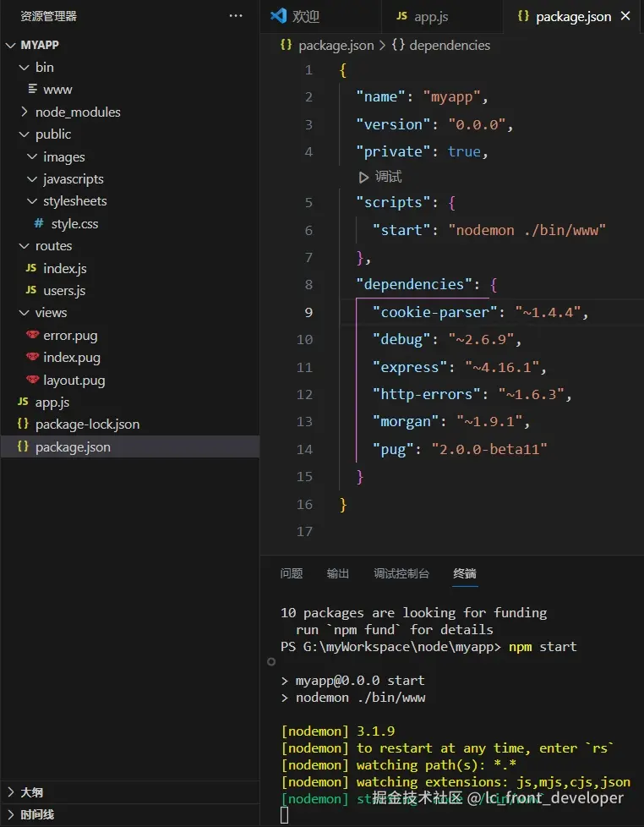Open the explorer panel more actions ellipsis
Screen dimensions: 644x827
point(236,16)
